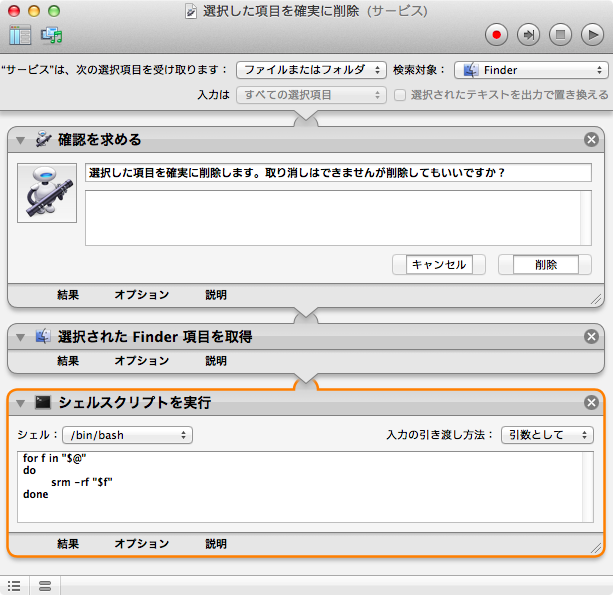Collapse シェルスクリプトを実行 action
This screenshot has height=595, width=613.
click(20, 403)
